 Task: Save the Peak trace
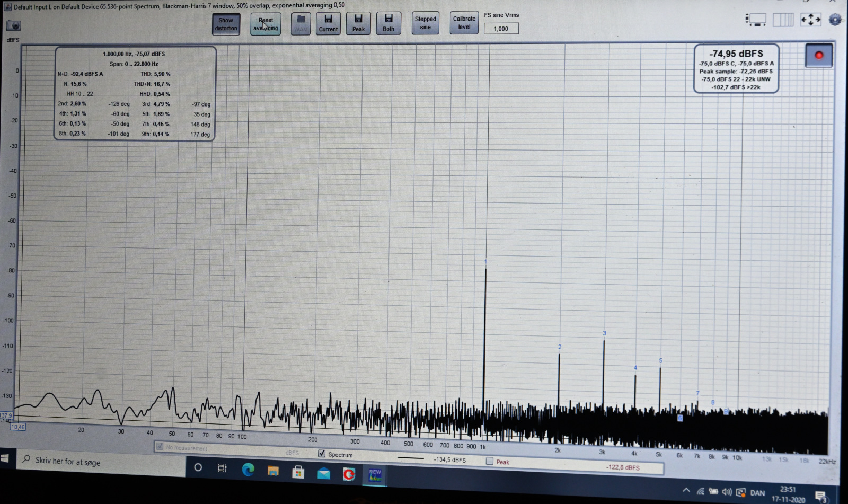pos(358,24)
